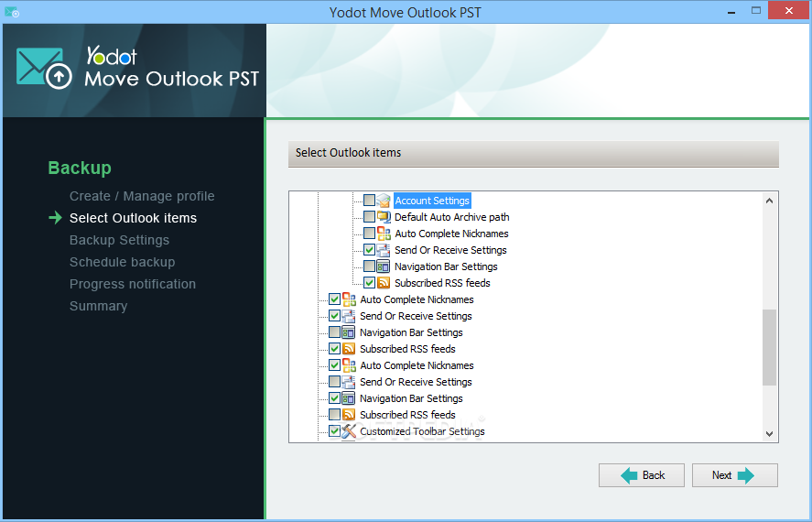Enable the Default Auto Archive path checkbox
This screenshot has height=522, width=812.
(369, 217)
